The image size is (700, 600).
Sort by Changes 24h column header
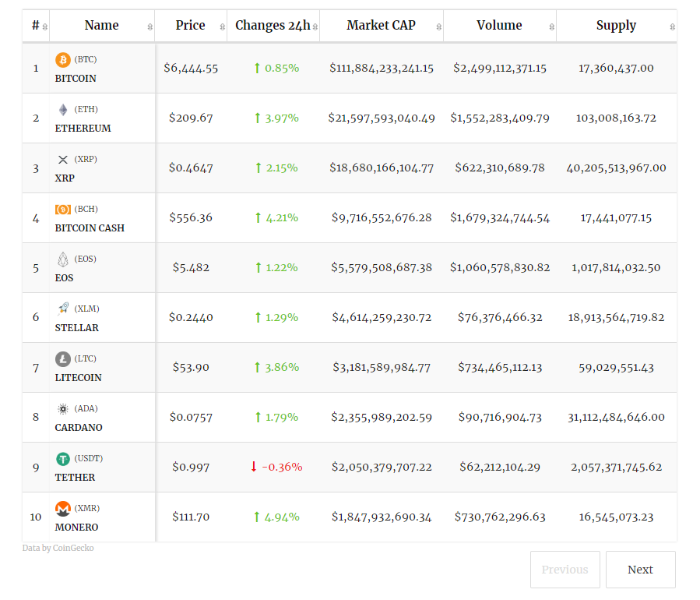(x=273, y=26)
